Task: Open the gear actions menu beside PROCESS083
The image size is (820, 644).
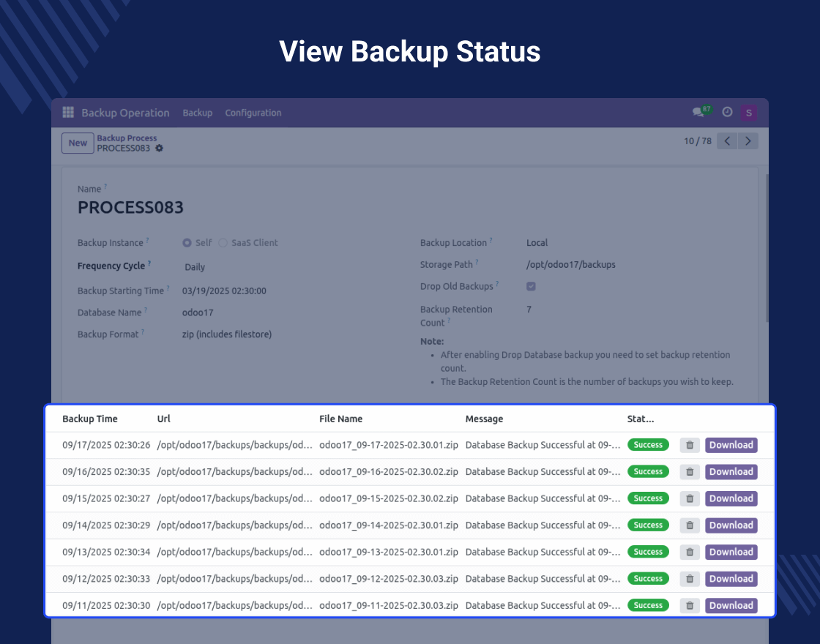Action: (159, 149)
